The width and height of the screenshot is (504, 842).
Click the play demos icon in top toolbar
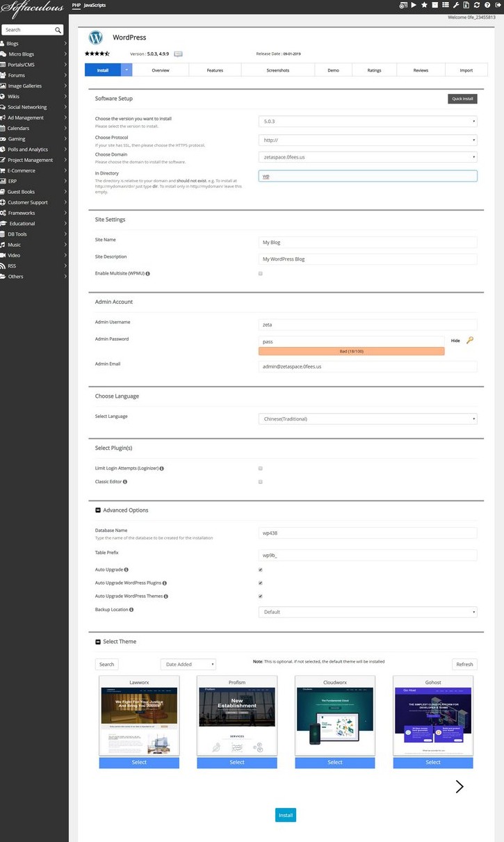coord(414,5)
